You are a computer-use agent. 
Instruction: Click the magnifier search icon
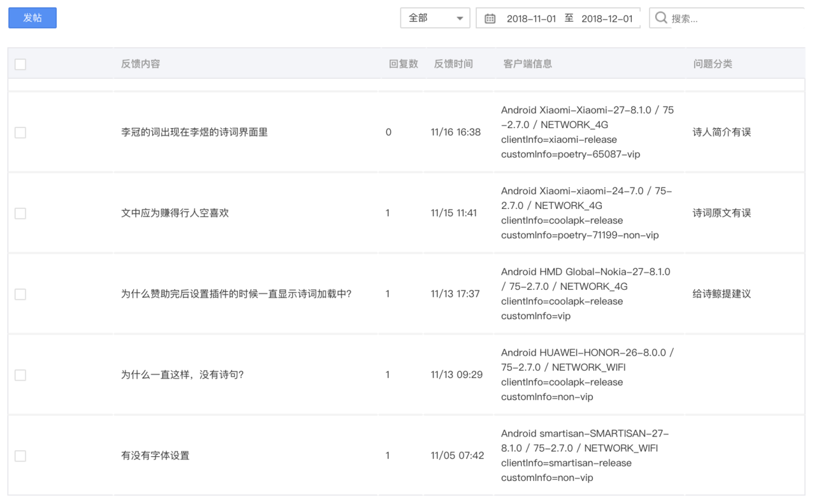pos(661,18)
